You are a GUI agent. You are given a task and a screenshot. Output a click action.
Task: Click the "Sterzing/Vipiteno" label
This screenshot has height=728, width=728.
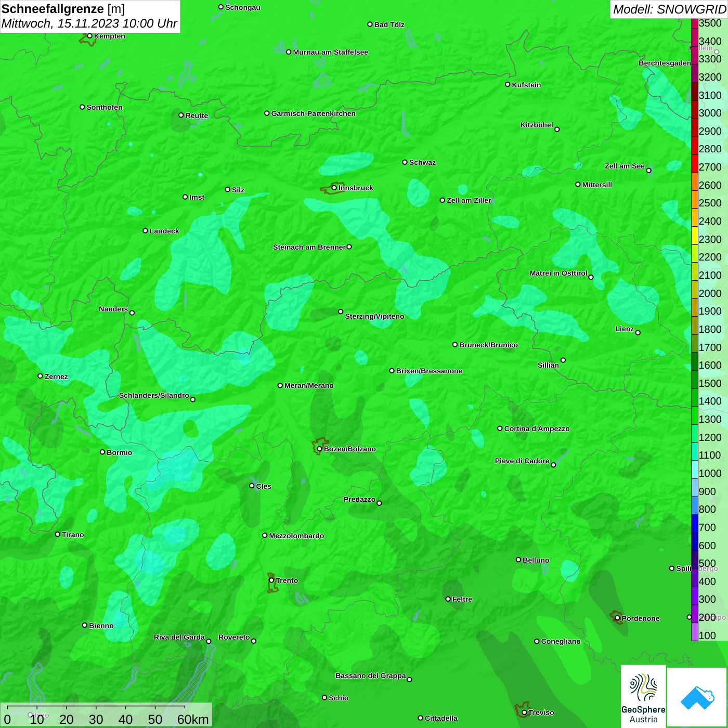374,316
